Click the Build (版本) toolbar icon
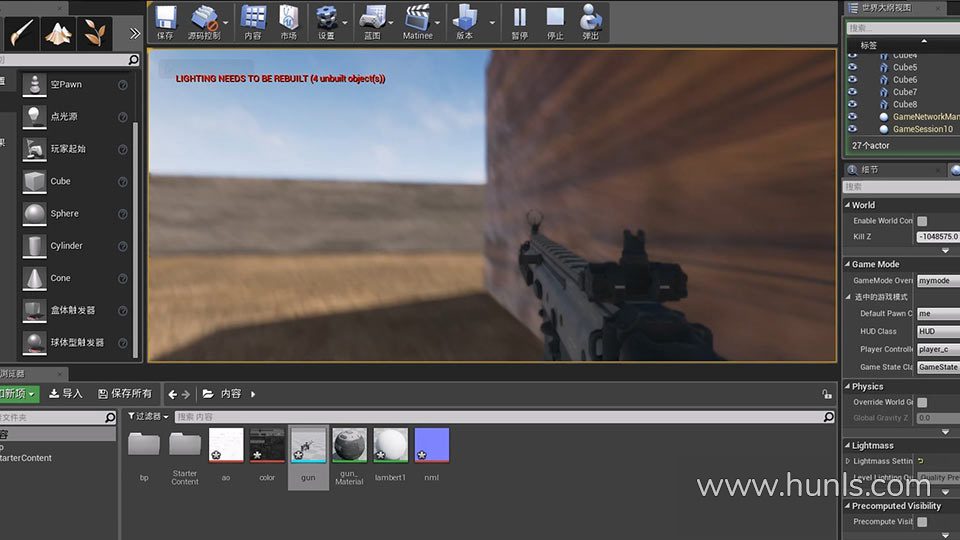The image size is (960, 540). (x=465, y=22)
